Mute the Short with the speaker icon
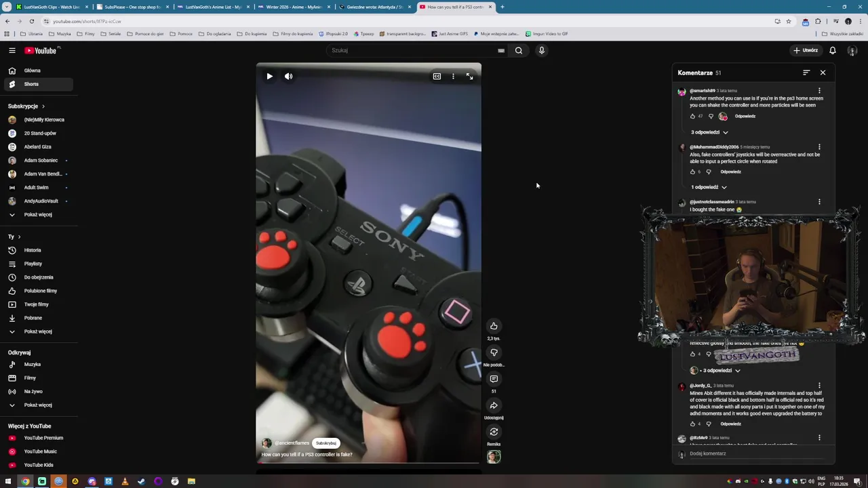868x488 pixels. [x=288, y=77]
